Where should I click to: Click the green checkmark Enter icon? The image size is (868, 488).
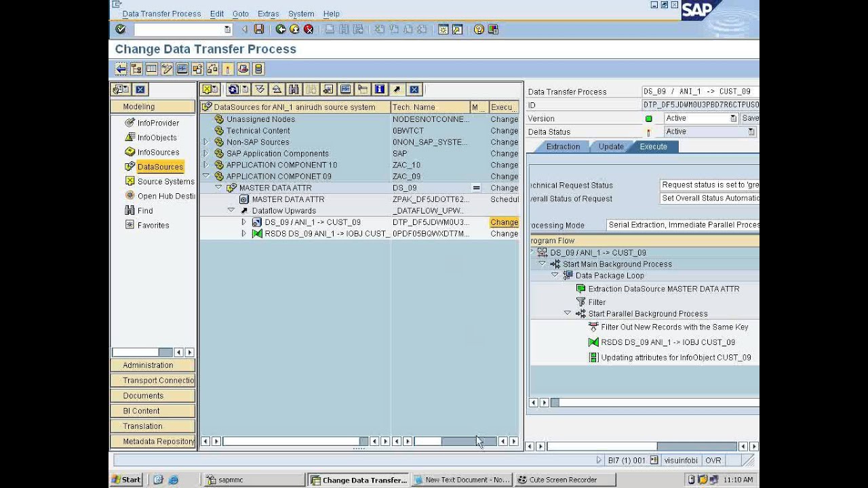point(121,29)
